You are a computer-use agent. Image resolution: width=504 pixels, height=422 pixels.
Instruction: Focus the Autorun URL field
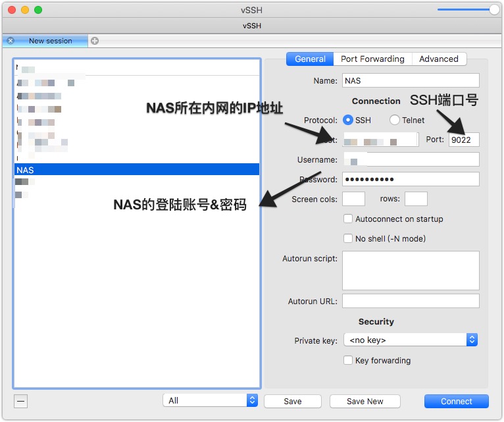coord(411,301)
